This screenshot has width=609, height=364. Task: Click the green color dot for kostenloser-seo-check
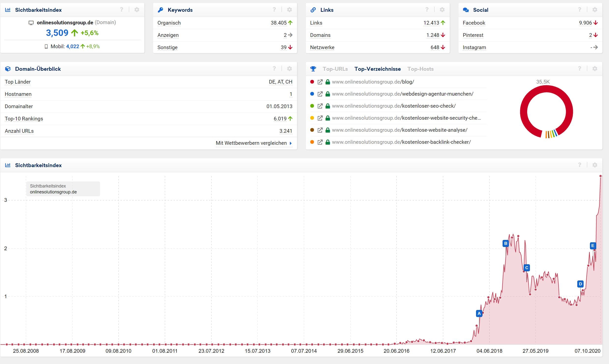(x=312, y=106)
